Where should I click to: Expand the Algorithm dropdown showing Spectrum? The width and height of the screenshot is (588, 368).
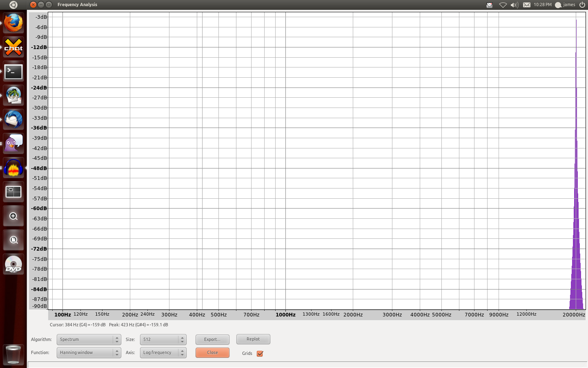(x=89, y=339)
